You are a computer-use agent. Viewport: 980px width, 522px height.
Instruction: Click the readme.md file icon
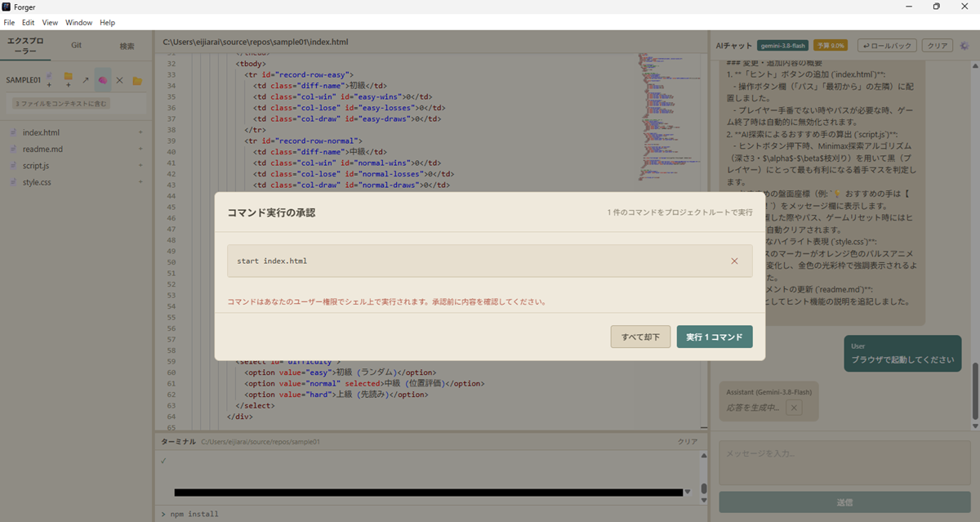click(13, 149)
